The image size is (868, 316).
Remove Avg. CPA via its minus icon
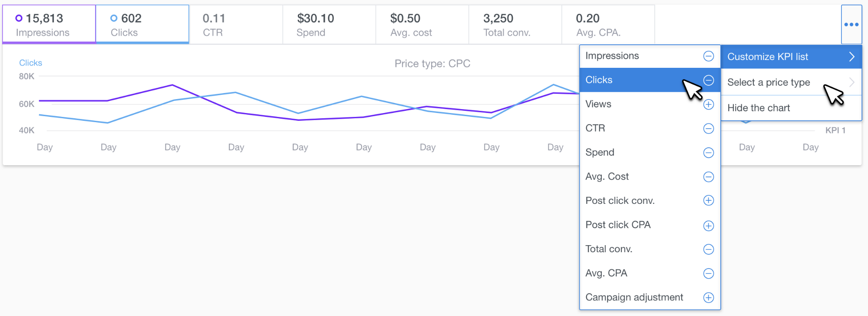708,273
